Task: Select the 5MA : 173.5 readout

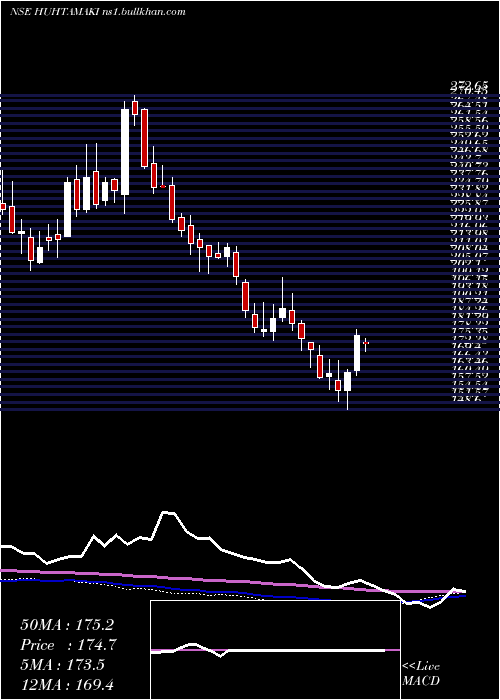Action: [x=62, y=665]
